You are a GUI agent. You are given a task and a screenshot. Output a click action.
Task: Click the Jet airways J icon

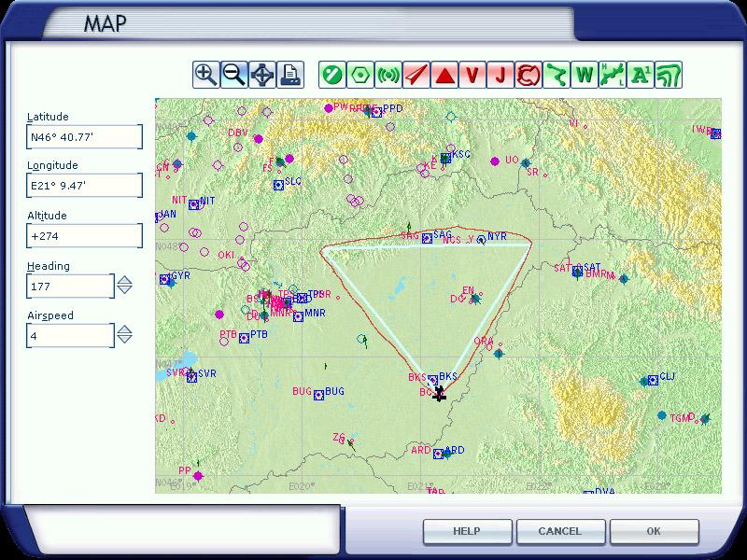500,75
